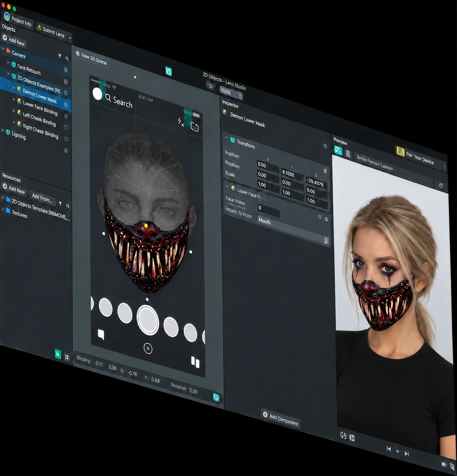
Task: Click Submit Lens button
Action: coord(51,31)
